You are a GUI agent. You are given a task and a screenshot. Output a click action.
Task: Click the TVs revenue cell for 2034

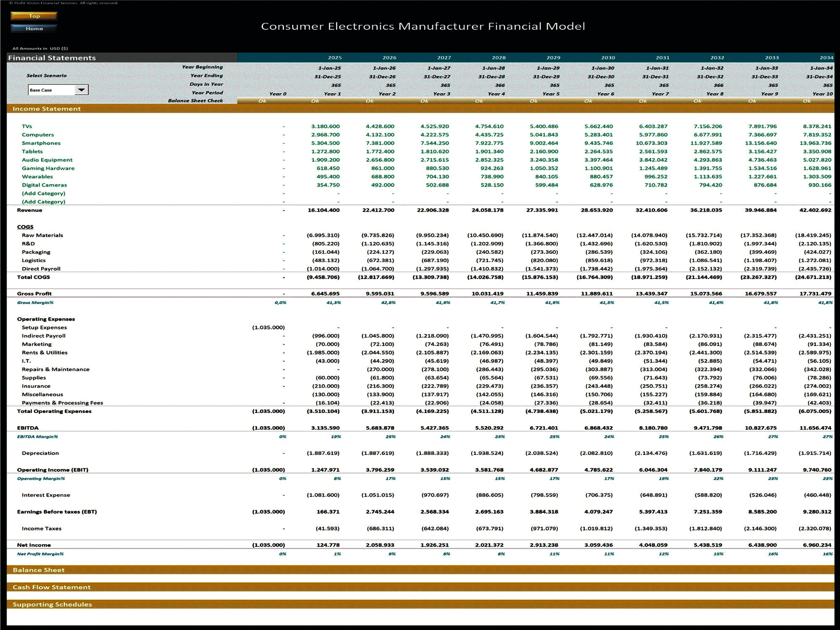[x=816, y=126]
